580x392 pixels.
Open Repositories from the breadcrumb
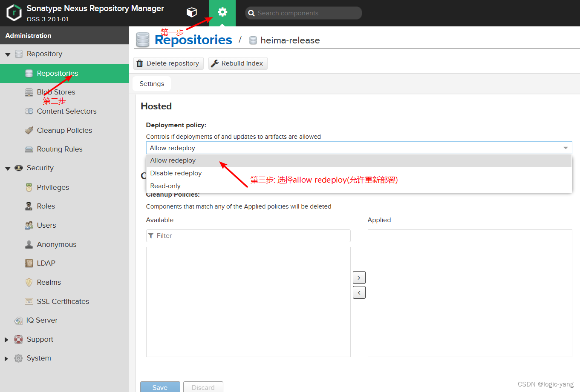(x=193, y=40)
